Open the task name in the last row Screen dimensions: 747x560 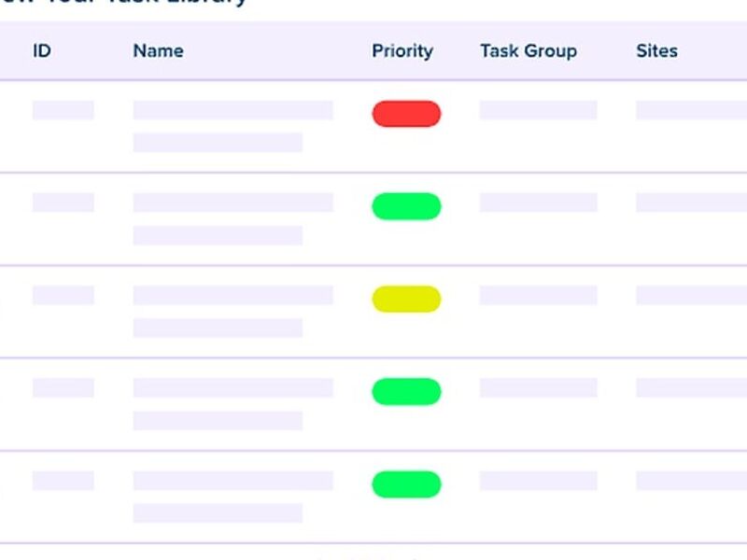tap(233, 497)
